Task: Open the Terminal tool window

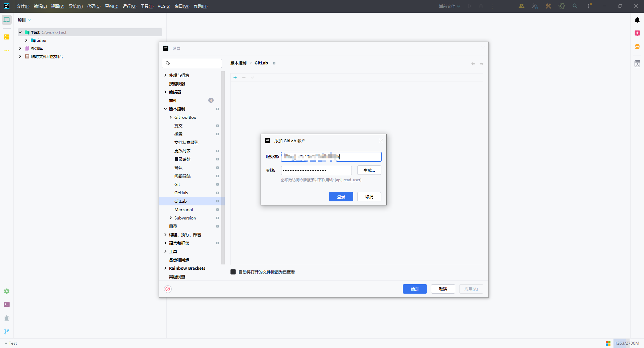Action: pyautogui.click(x=7, y=305)
